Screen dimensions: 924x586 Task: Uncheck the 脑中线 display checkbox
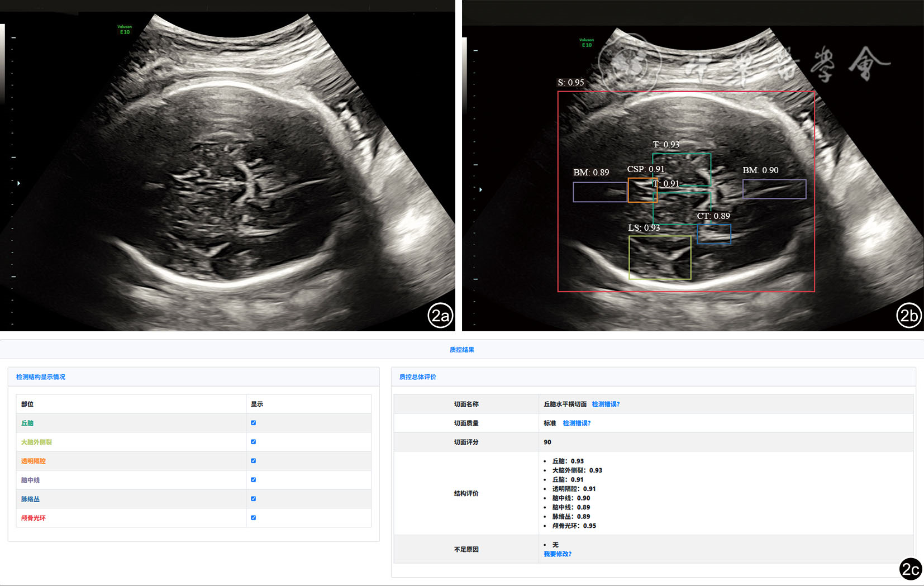(253, 480)
